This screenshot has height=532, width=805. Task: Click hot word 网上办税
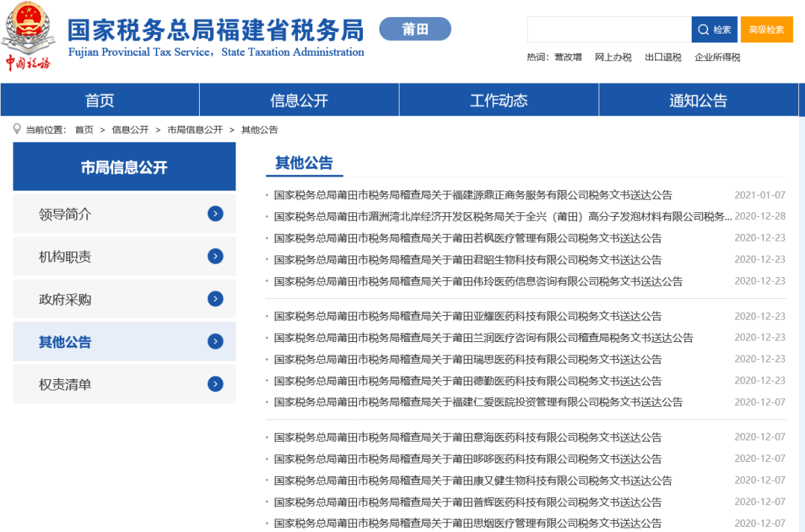pyautogui.click(x=613, y=57)
